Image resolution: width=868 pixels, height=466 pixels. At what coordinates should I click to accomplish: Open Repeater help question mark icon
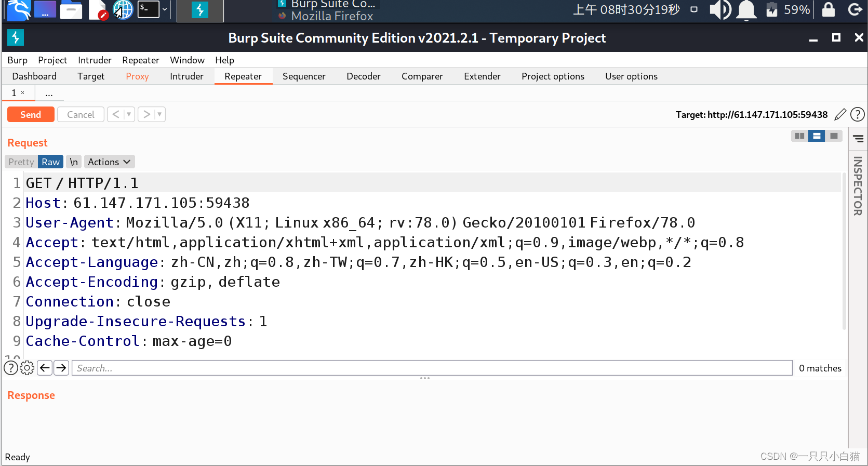[858, 114]
